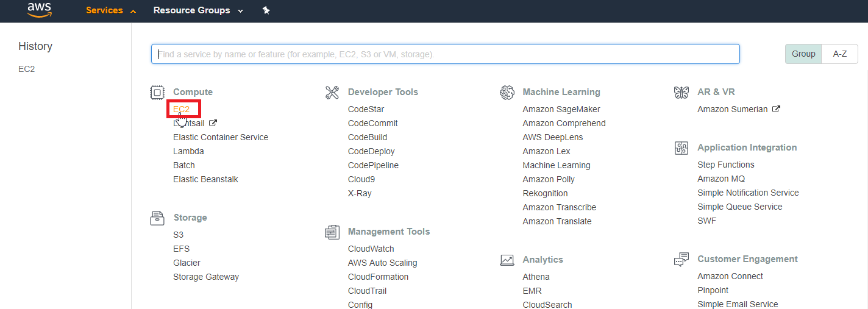This screenshot has height=309, width=868.
Task: Open Athena
Action: [x=536, y=277]
